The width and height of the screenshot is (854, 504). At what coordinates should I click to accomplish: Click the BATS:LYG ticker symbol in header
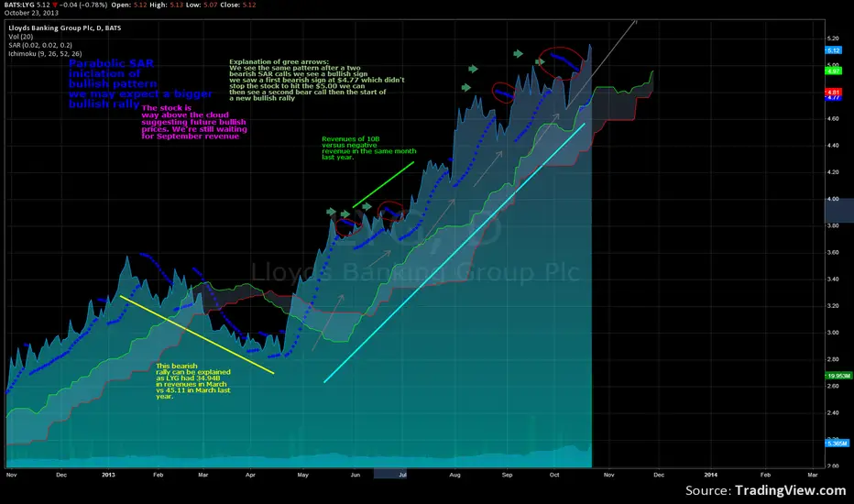click(19, 5)
